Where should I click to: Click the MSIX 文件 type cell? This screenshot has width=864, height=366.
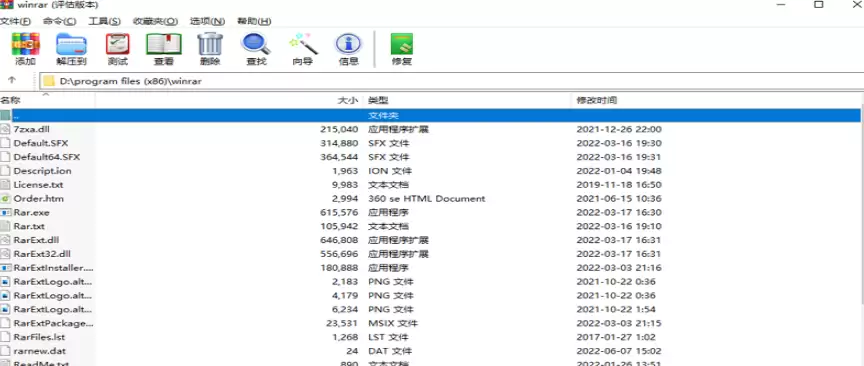pyautogui.click(x=393, y=323)
